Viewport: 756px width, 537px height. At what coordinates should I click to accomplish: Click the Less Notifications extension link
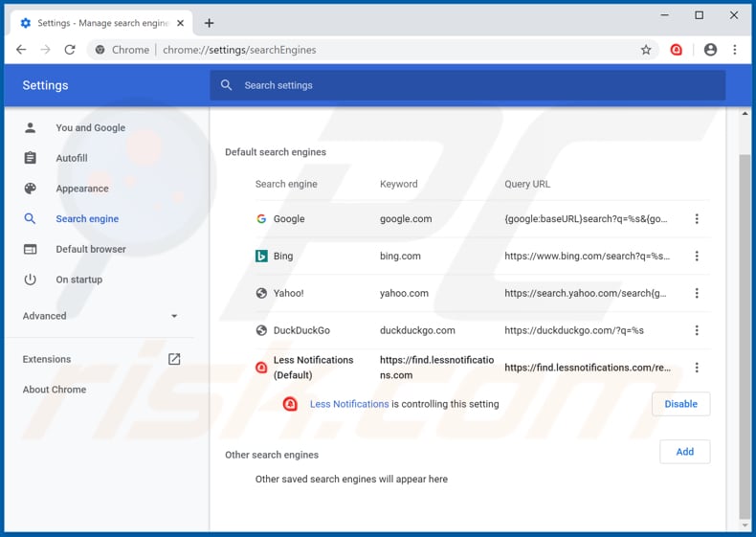point(349,404)
